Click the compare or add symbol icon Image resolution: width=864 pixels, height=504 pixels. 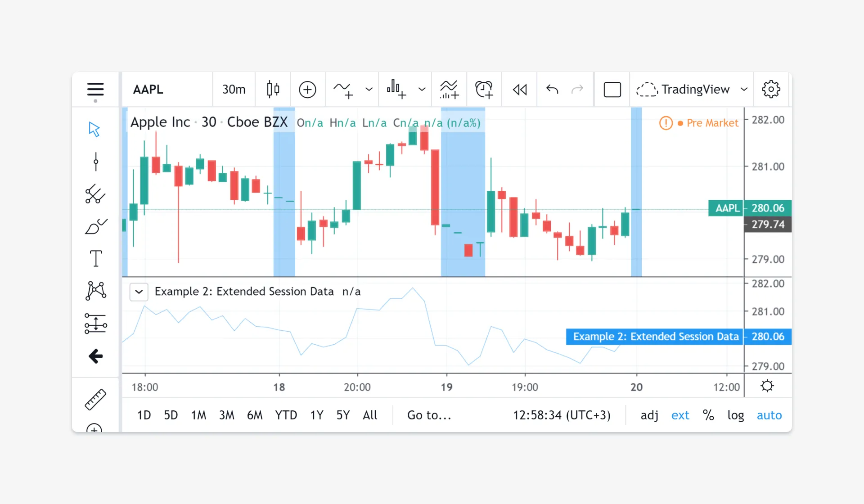click(x=307, y=89)
